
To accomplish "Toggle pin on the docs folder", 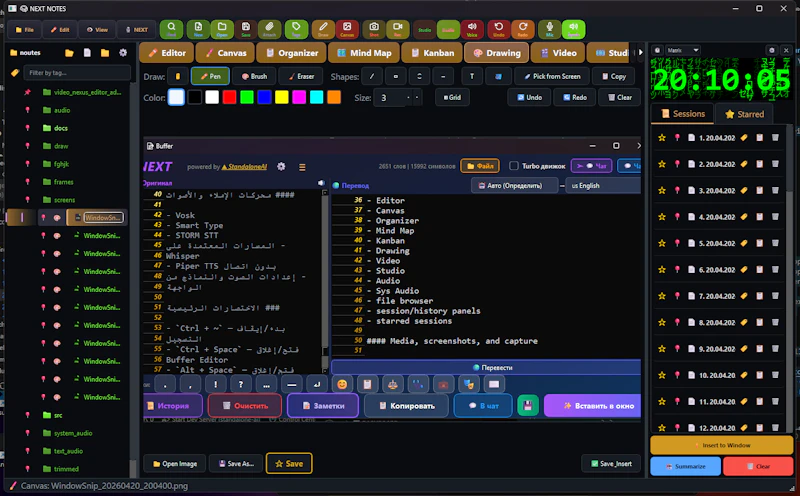I will (x=28, y=128).
